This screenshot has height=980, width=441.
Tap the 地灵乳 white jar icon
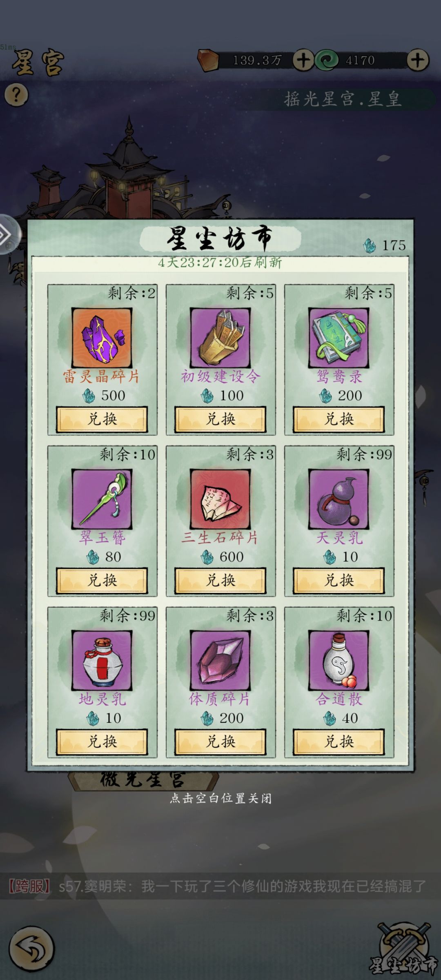pyautogui.click(x=102, y=660)
